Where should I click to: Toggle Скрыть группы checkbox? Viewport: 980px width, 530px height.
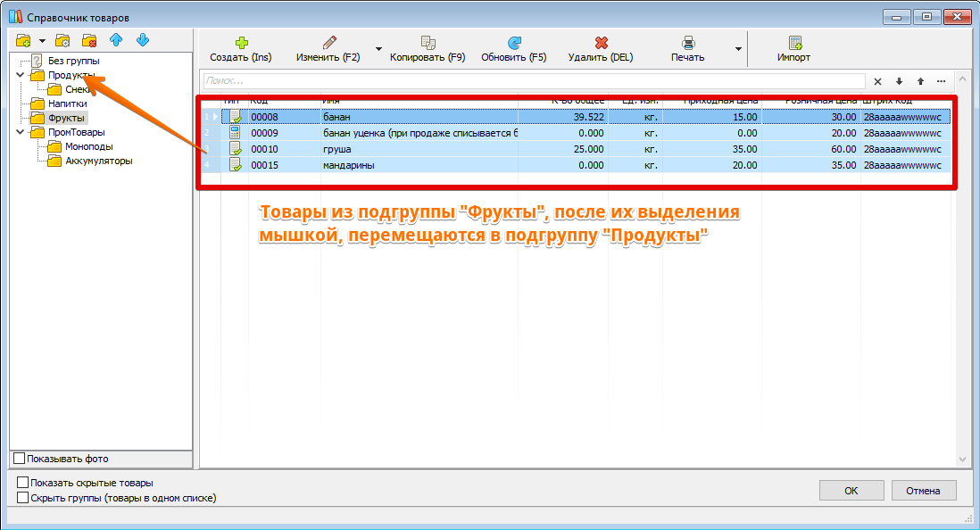(x=23, y=498)
